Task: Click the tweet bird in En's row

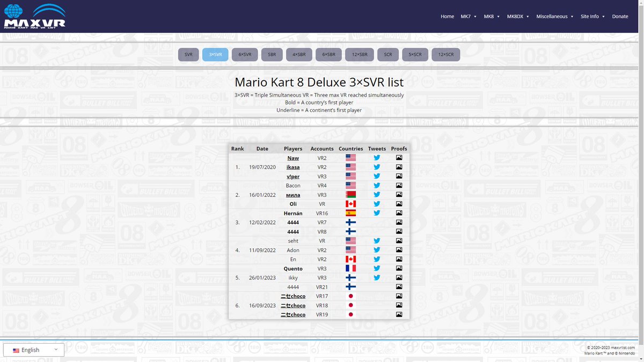Action: coord(377,259)
